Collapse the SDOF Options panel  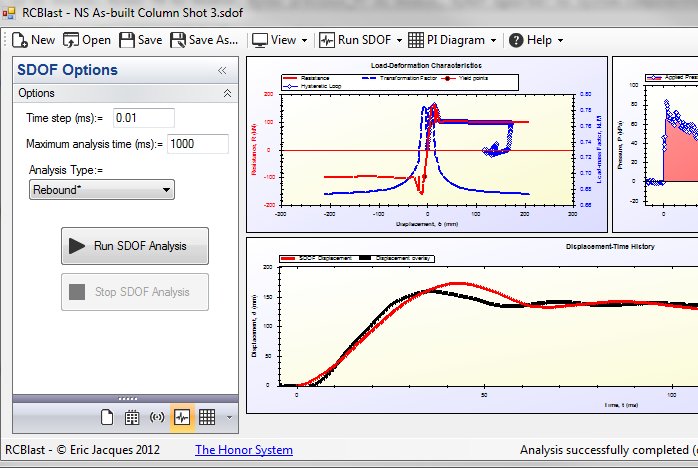pyautogui.click(x=222, y=70)
